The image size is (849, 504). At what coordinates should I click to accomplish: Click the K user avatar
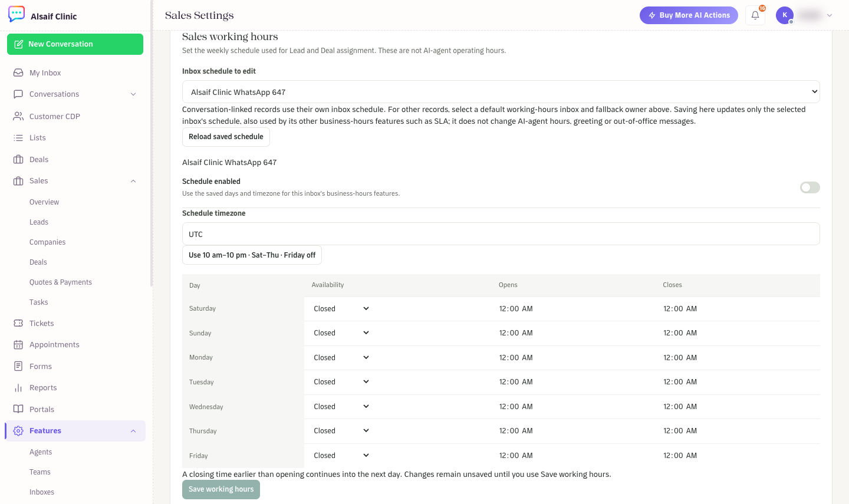785,15
